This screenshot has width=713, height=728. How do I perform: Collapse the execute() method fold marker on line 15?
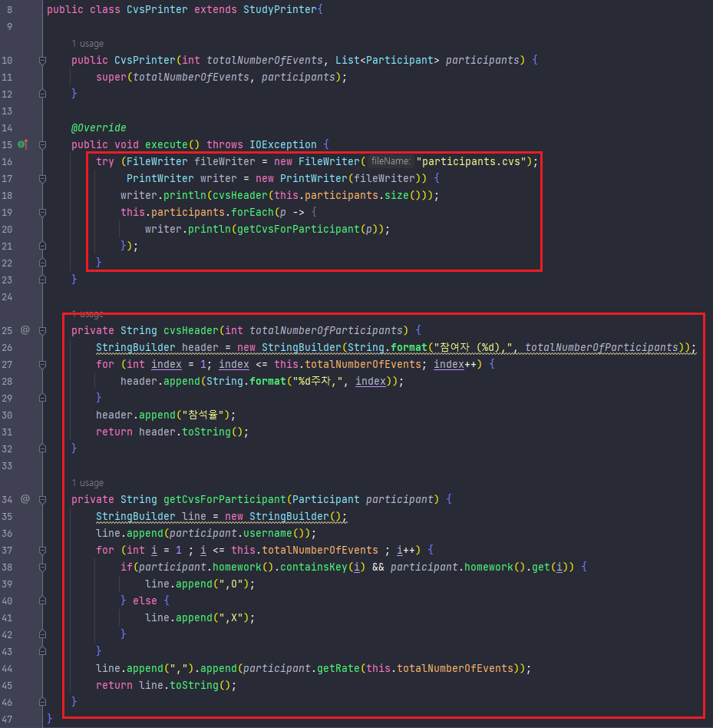pyautogui.click(x=43, y=145)
